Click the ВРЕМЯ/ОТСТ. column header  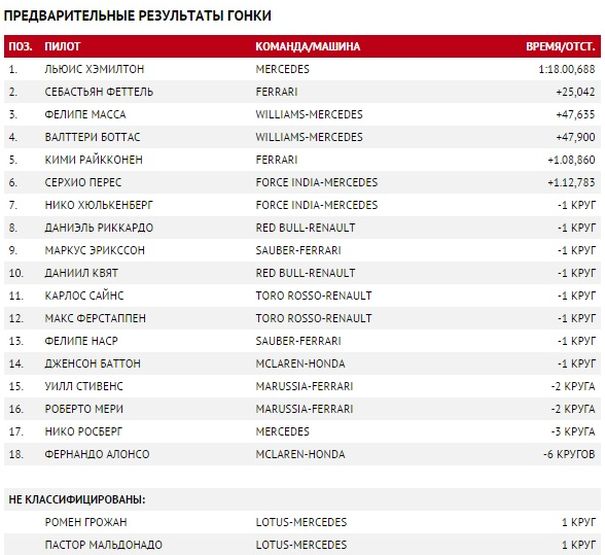click(561, 46)
